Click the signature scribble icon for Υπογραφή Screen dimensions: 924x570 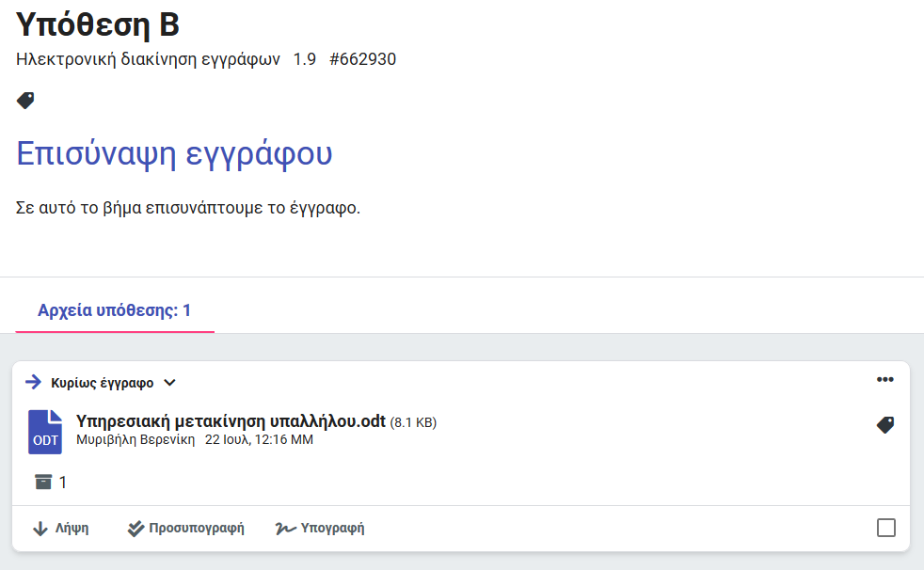pos(285,529)
